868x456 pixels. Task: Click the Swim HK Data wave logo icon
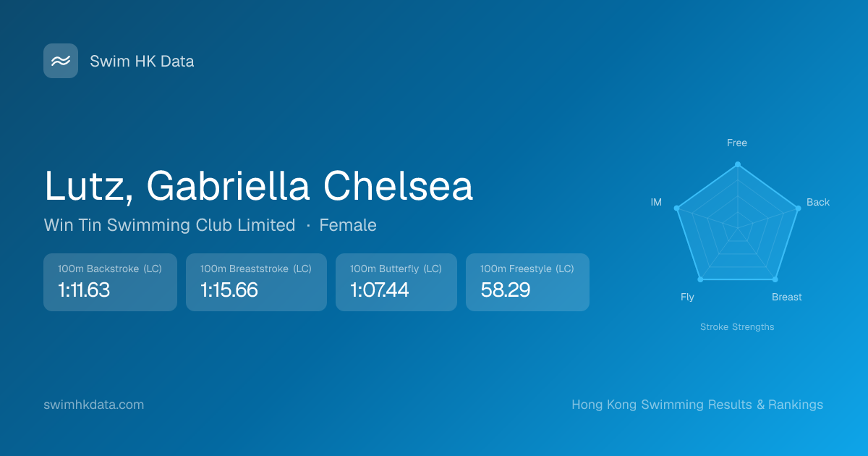[61, 61]
